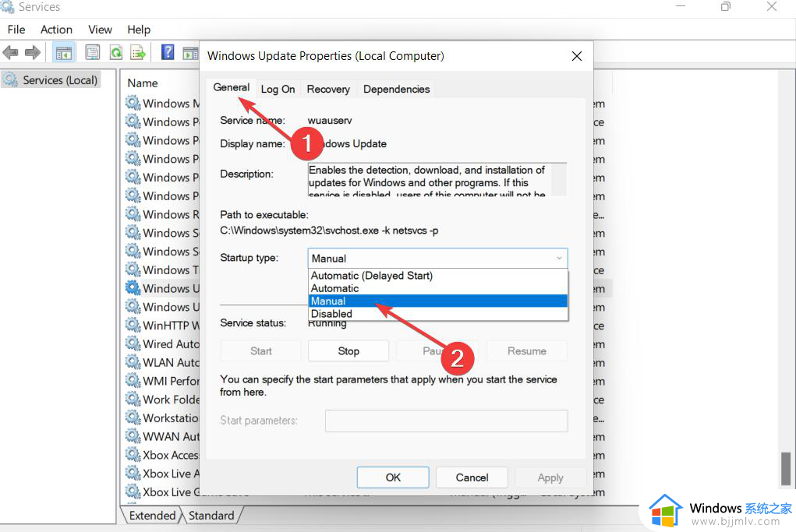Click the gear icon beside Work Folde
The image size is (796, 532).
coord(133,399)
